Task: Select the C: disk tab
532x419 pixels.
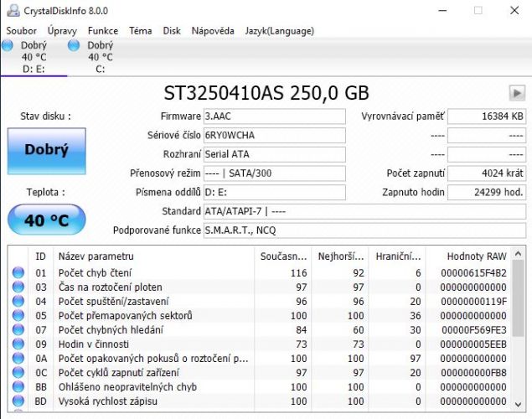Action: pos(100,57)
